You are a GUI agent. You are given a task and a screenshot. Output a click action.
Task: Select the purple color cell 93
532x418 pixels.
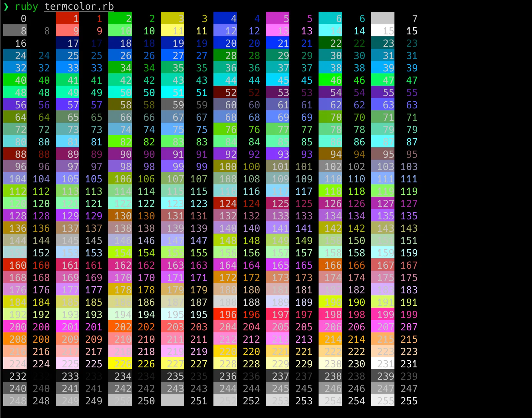click(277, 154)
